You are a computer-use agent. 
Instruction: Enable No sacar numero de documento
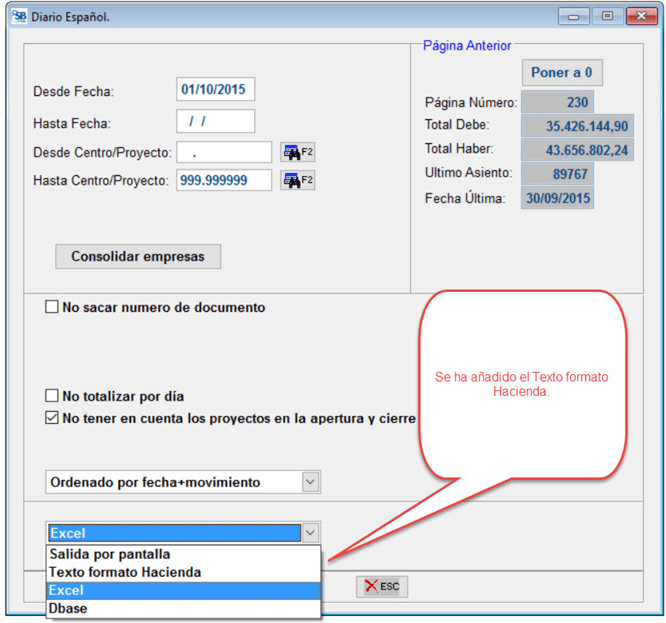tap(52, 308)
